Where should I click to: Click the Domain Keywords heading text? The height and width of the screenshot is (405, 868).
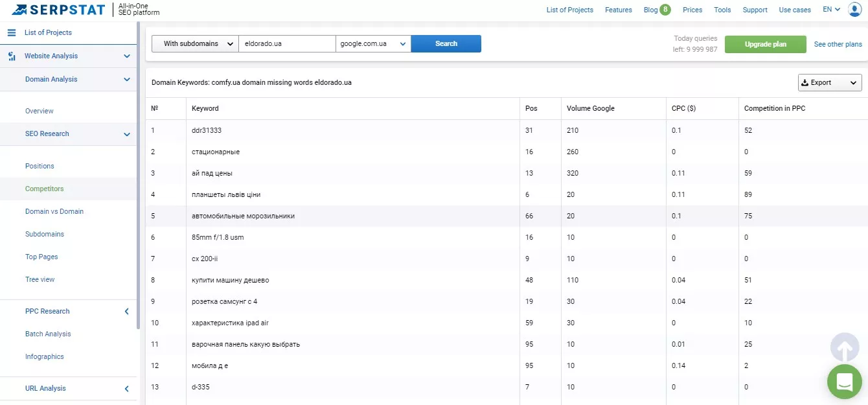[x=251, y=83]
